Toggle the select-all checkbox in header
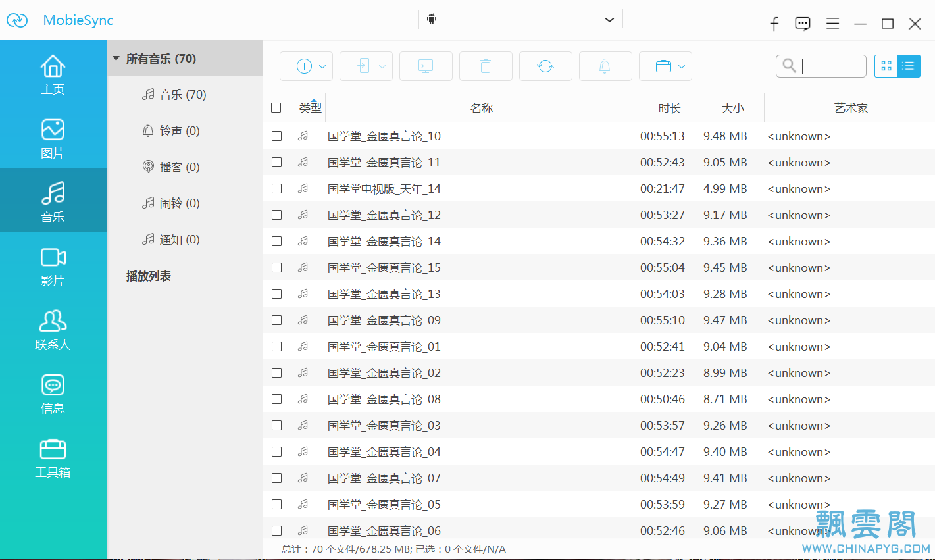This screenshot has width=935, height=560. pos(276,107)
